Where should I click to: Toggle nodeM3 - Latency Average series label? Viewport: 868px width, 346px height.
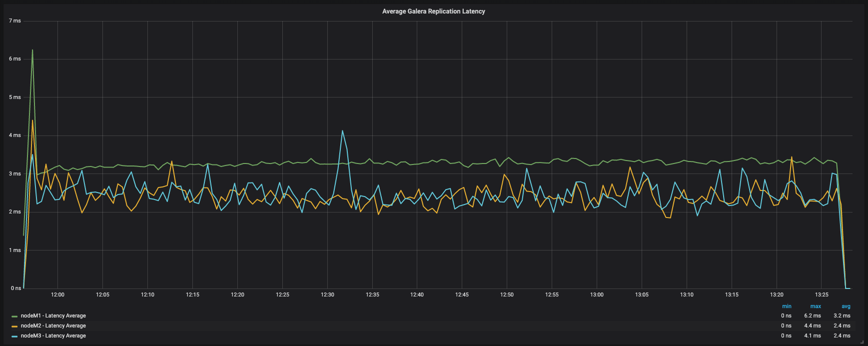coord(53,336)
